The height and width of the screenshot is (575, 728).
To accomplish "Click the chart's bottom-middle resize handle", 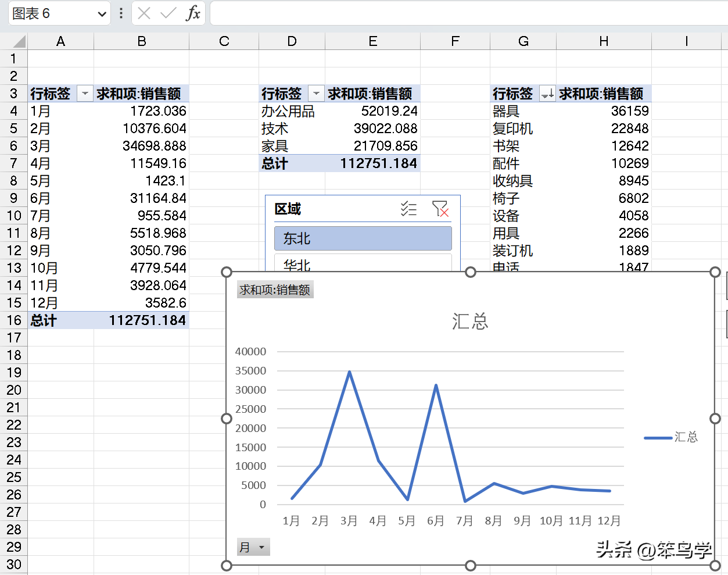I will pyautogui.click(x=471, y=566).
